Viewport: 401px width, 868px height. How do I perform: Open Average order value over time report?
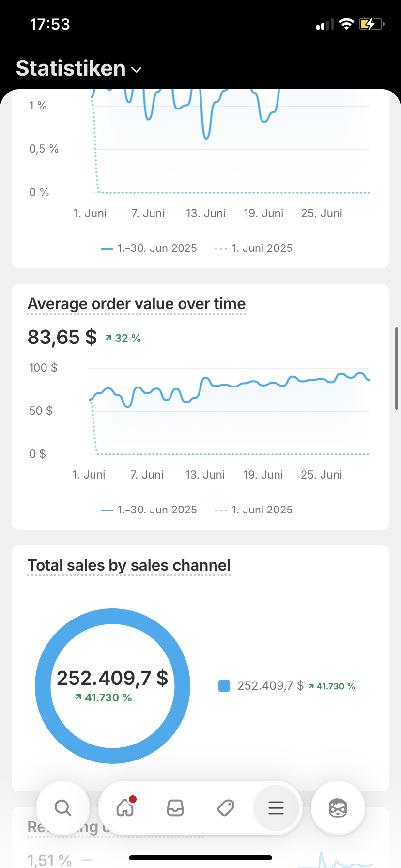[137, 304]
